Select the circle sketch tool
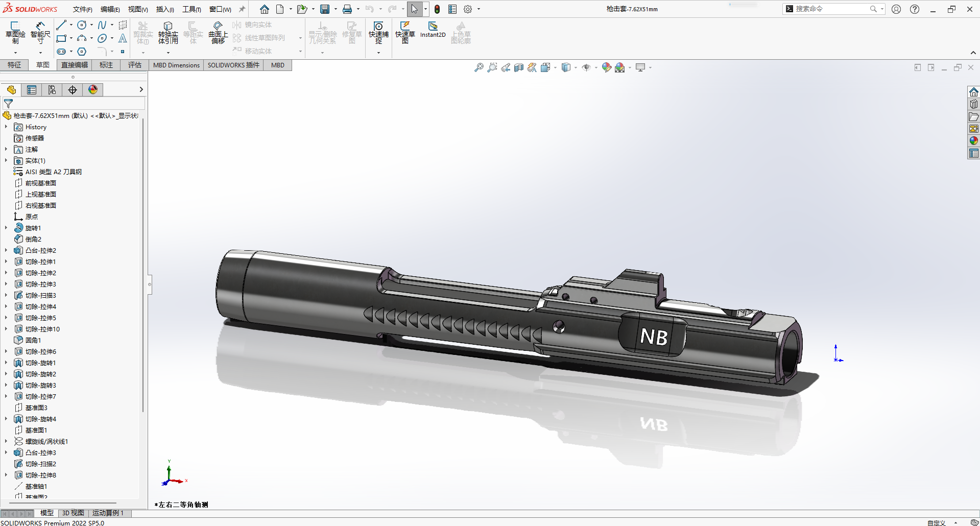 coord(82,25)
